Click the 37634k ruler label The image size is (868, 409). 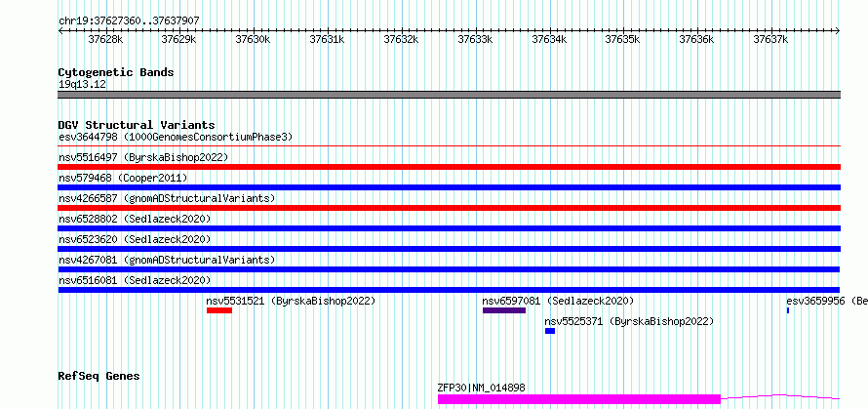550,39
